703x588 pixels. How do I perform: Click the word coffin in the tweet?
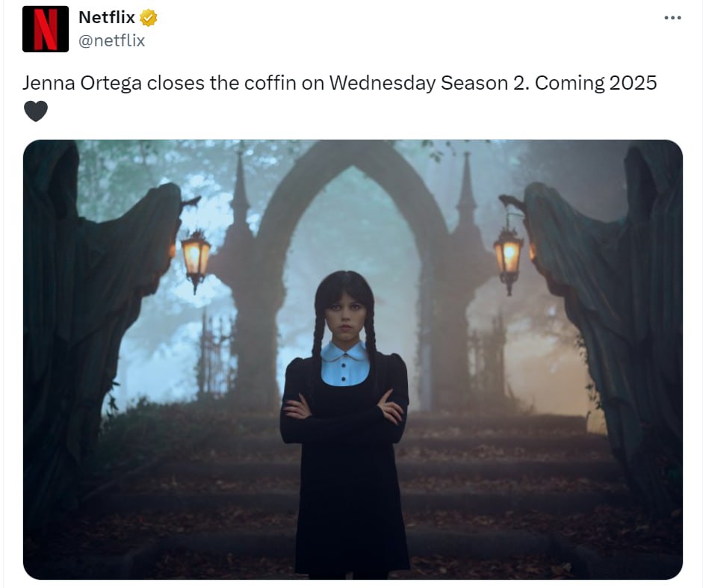click(x=266, y=82)
